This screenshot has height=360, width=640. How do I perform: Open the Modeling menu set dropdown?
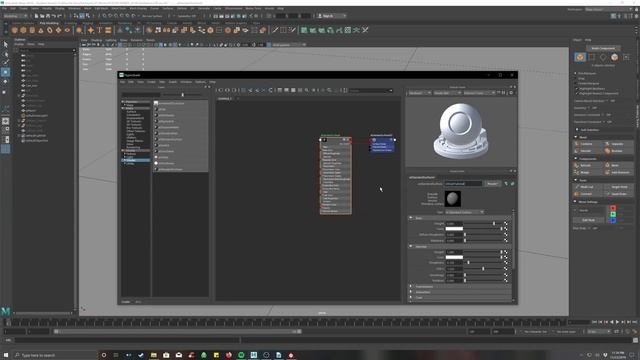(16, 16)
